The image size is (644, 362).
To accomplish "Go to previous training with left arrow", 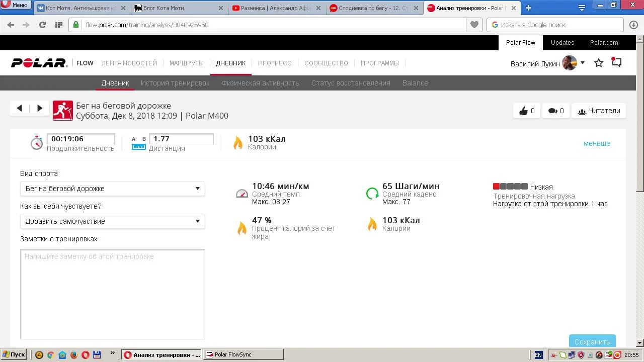I will (20, 108).
